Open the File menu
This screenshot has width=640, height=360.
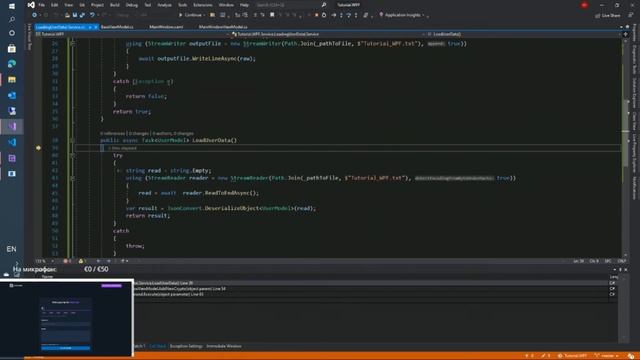[x=42, y=5]
